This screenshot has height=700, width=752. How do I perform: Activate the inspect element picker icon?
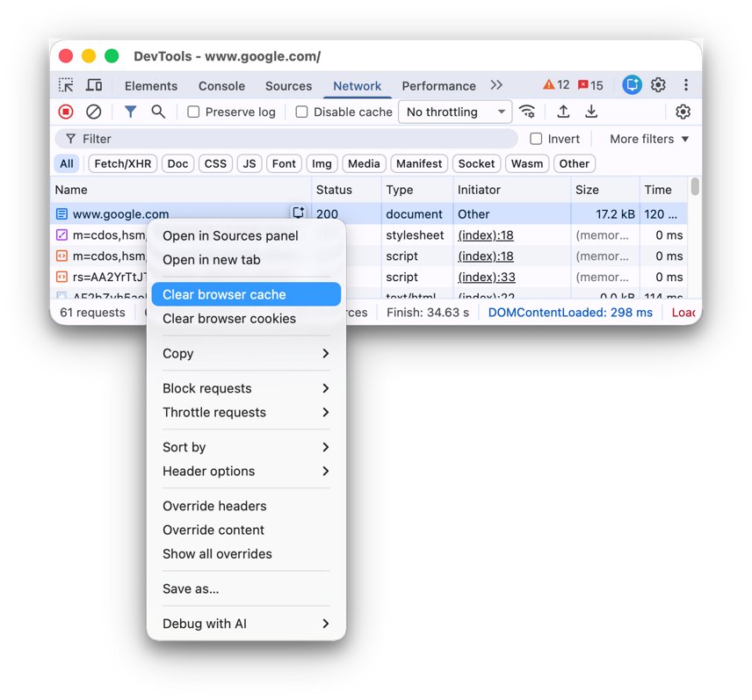click(66, 85)
